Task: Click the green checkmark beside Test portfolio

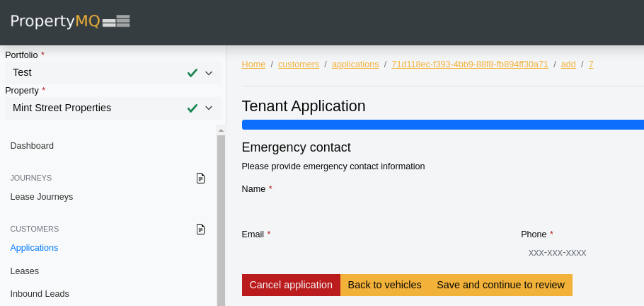Action: coord(192,73)
